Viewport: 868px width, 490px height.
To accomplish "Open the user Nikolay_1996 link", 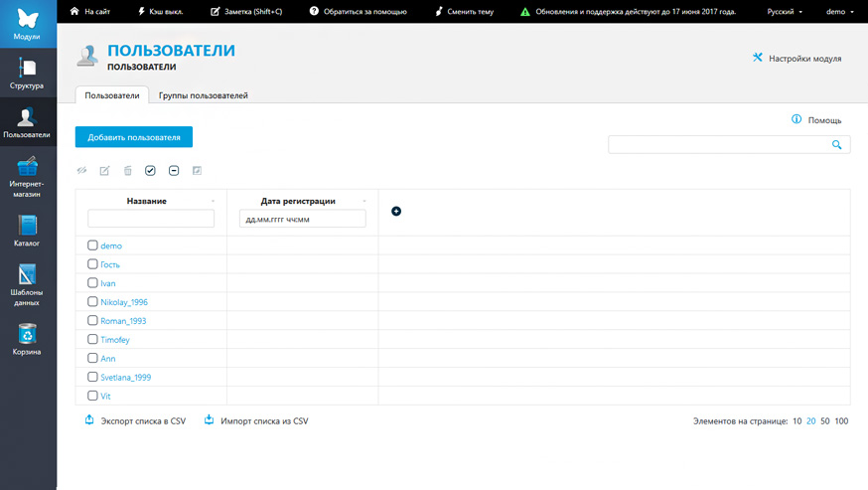I will 124,302.
